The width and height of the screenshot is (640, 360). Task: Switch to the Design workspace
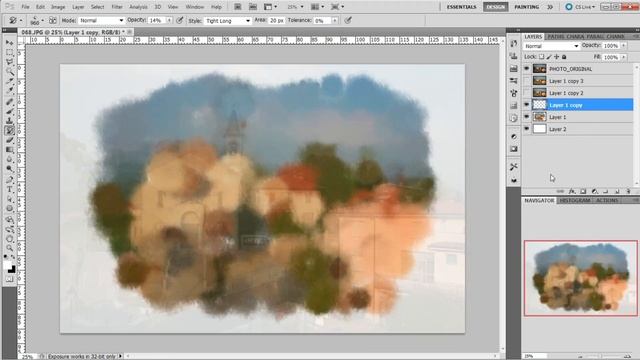(x=496, y=7)
